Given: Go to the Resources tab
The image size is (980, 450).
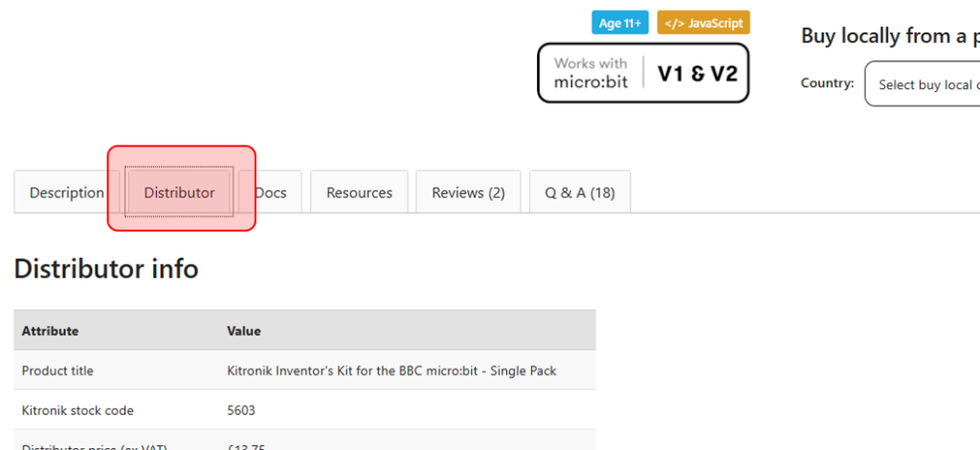Looking at the screenshot, I should (x=359, y=192).
